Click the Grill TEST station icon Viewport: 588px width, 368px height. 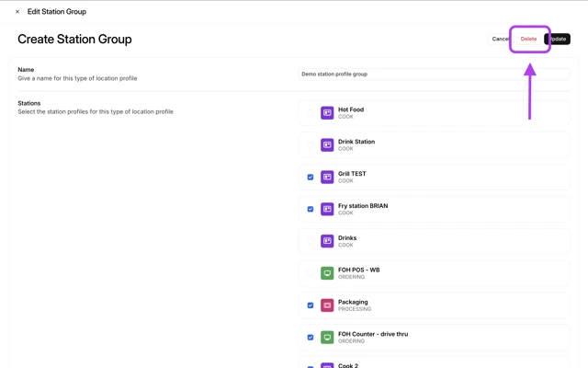click(x=327, y=178)
